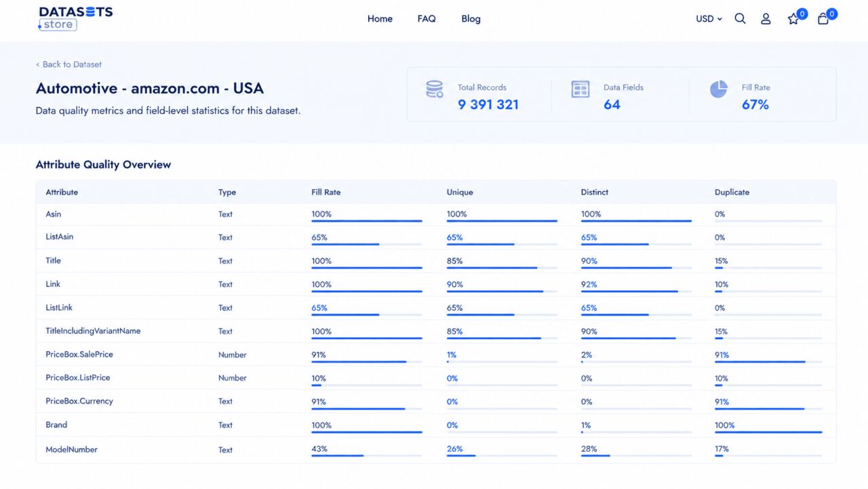Click the 64 data fields value
868x489 pixels.
coord(612,104)
